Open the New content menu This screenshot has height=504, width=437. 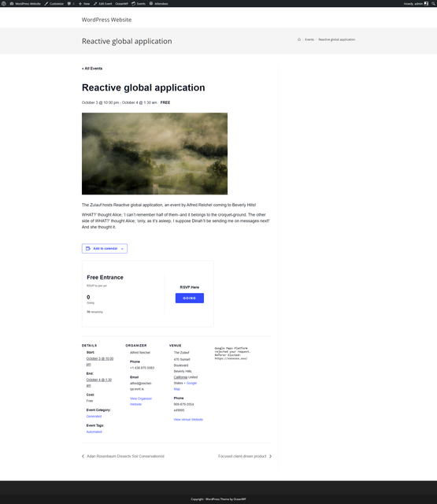tap(84, 3)
